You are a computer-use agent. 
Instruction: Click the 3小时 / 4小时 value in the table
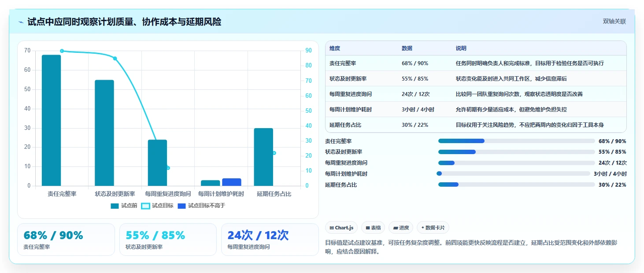pos(418,109)
